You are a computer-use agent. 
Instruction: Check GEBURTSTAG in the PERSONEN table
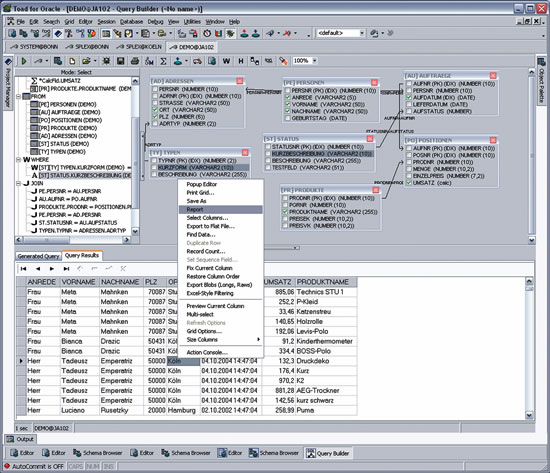(x=288, y=118)
